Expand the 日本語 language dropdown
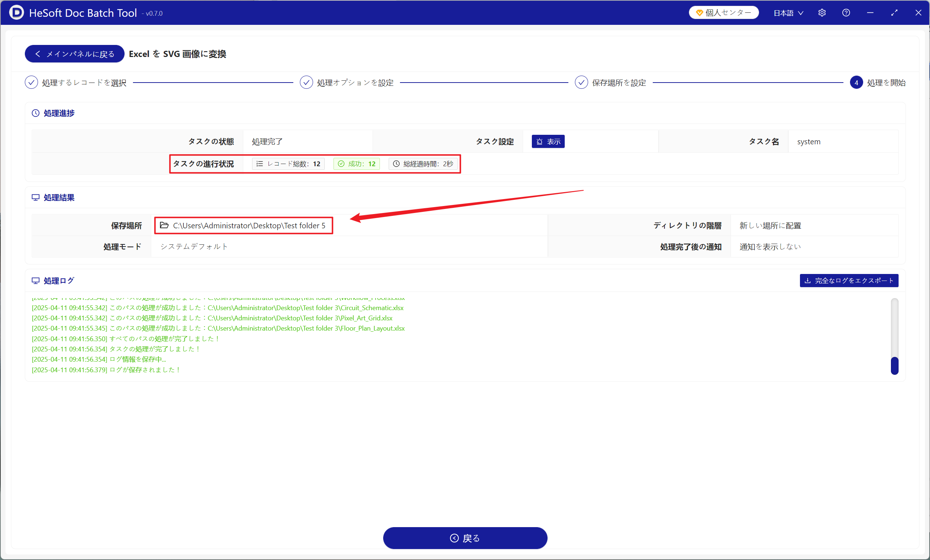The width and height of the screenshot is (930, 560). tap(788, 13)
